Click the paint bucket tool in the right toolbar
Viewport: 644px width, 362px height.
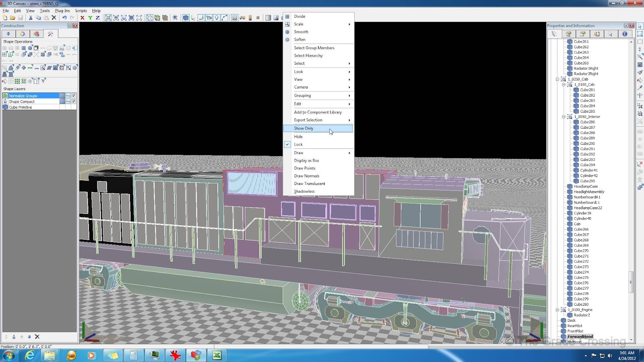coord(640,80)
